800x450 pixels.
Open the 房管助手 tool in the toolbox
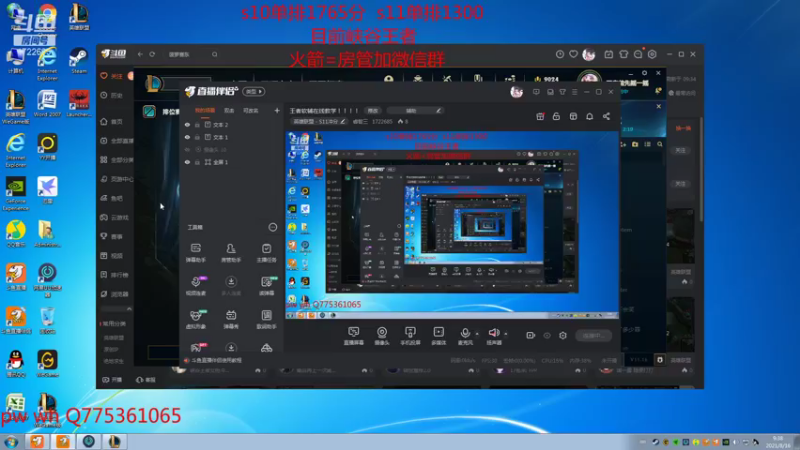pos(231,253)
